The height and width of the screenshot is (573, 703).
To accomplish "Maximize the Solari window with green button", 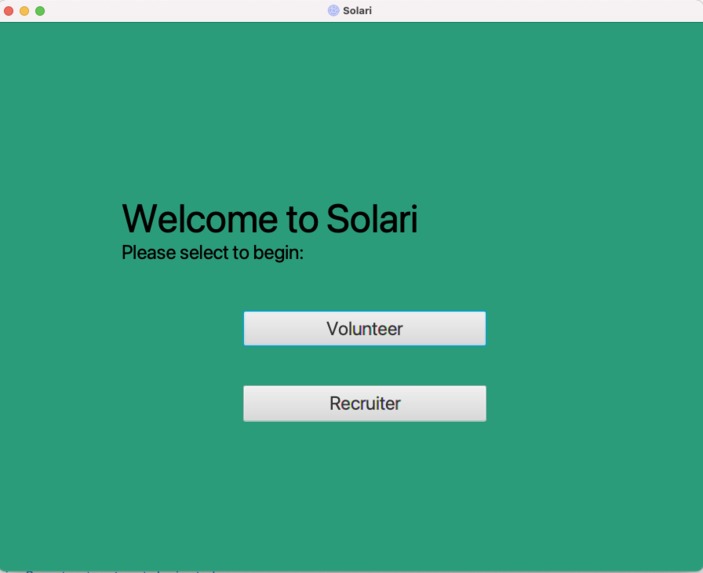I will point(40,11).
